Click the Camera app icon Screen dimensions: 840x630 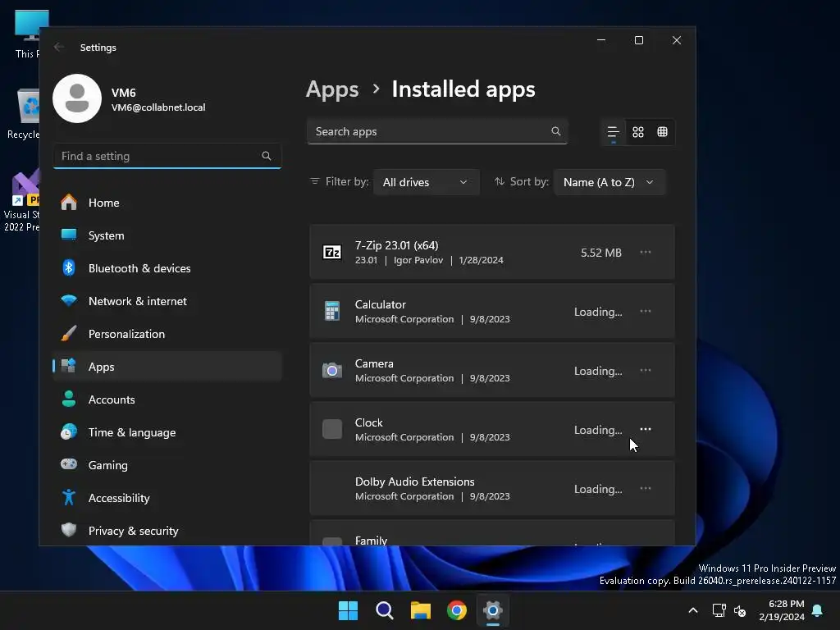(x=331, y=370)
